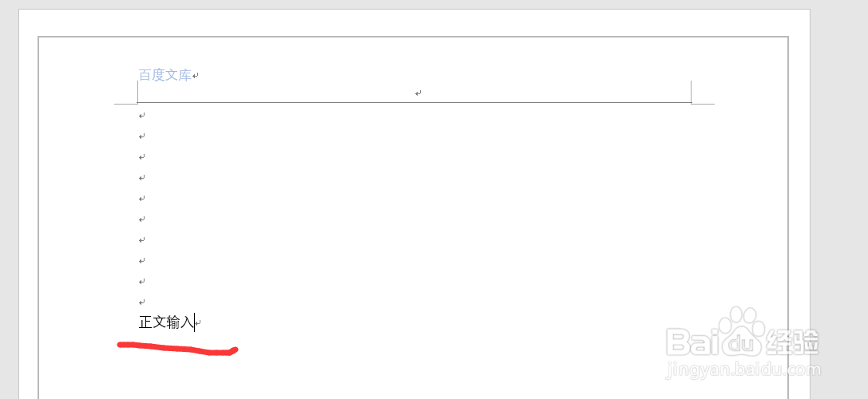Screen dimensions: 868x399
Task: Click the header text 百度文库
Action: click(165, 75)
